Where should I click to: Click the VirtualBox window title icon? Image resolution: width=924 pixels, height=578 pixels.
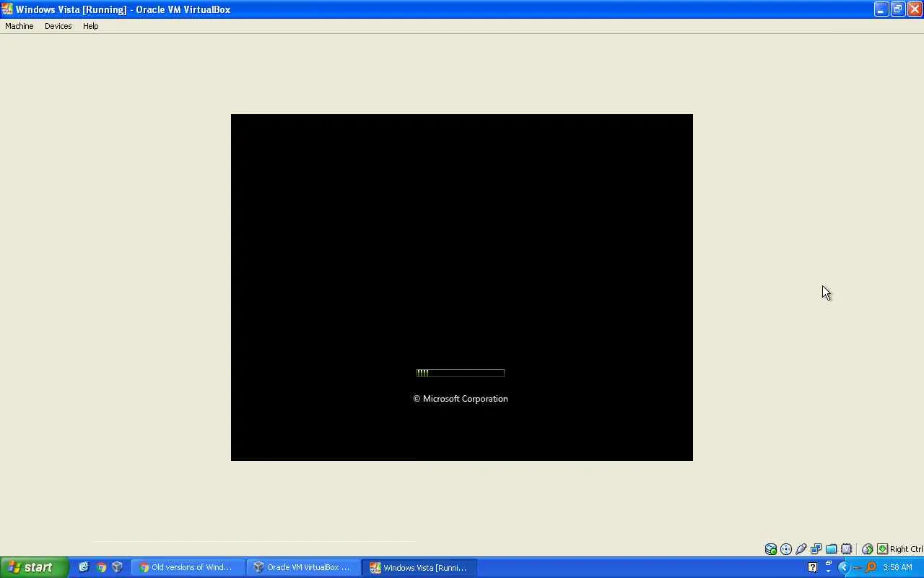pos(7,9)
